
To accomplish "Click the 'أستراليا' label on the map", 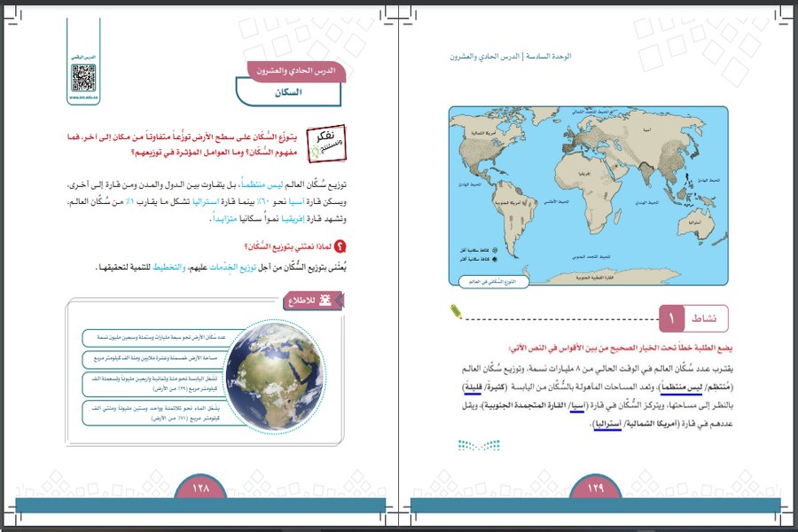I will point(694,223).
